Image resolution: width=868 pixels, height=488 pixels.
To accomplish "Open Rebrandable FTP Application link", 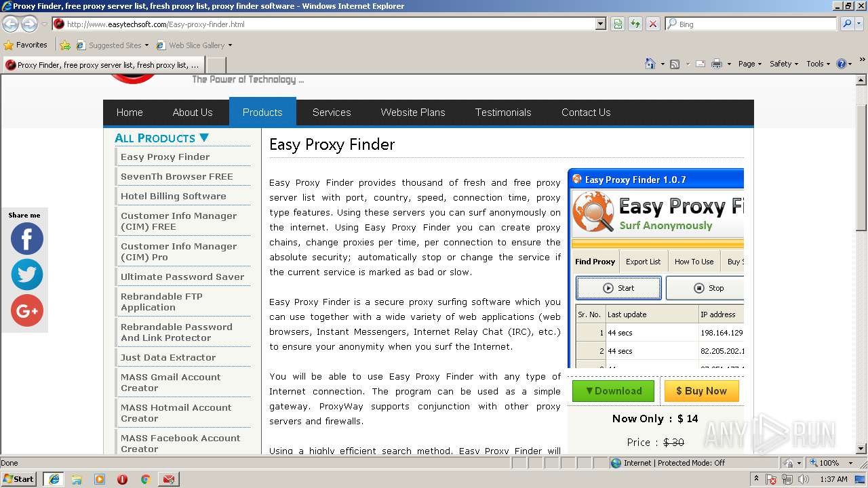I will pyautogui.click(x=161, y=302).
